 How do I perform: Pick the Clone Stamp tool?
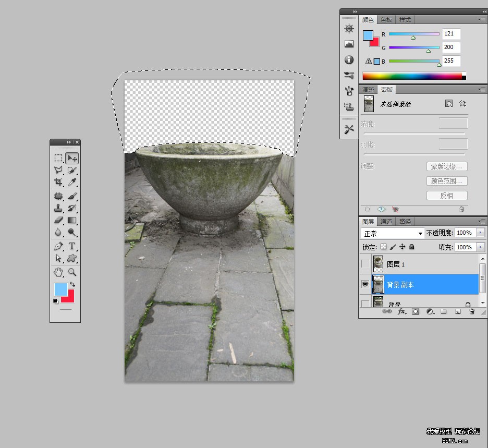coord(58,208)
